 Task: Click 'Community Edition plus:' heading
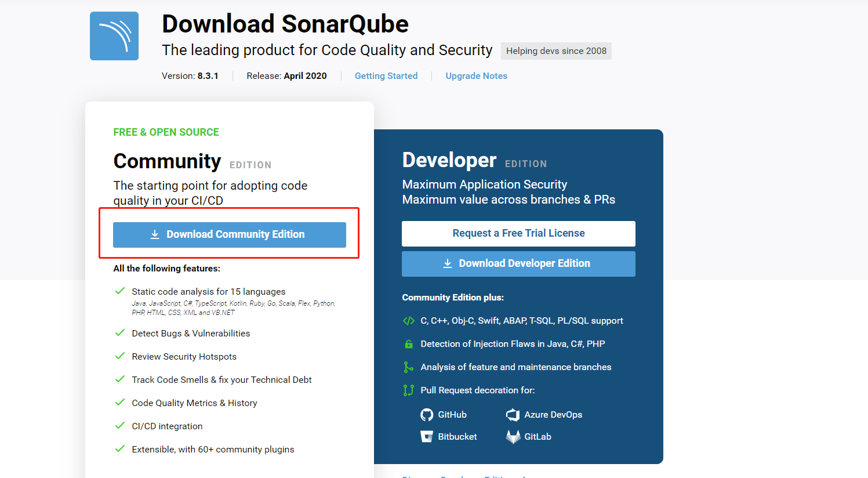(453, 298)
